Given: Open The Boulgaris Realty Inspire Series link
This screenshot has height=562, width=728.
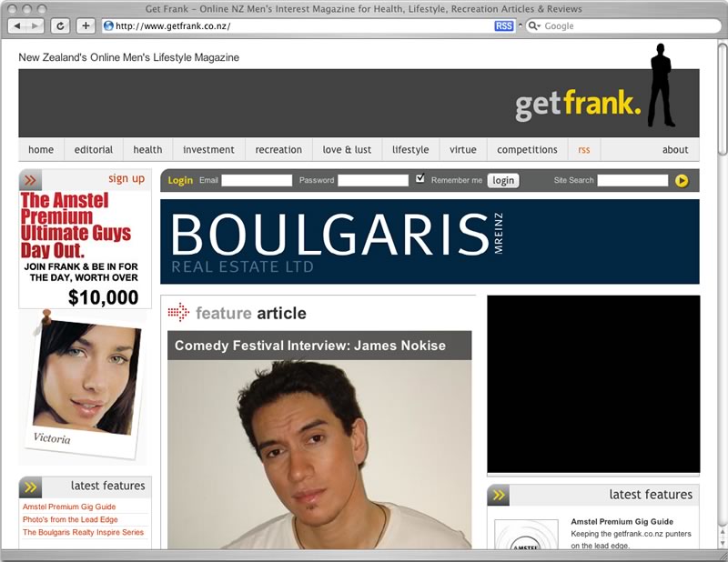Looking at the screenshot, I should (83, 532).
